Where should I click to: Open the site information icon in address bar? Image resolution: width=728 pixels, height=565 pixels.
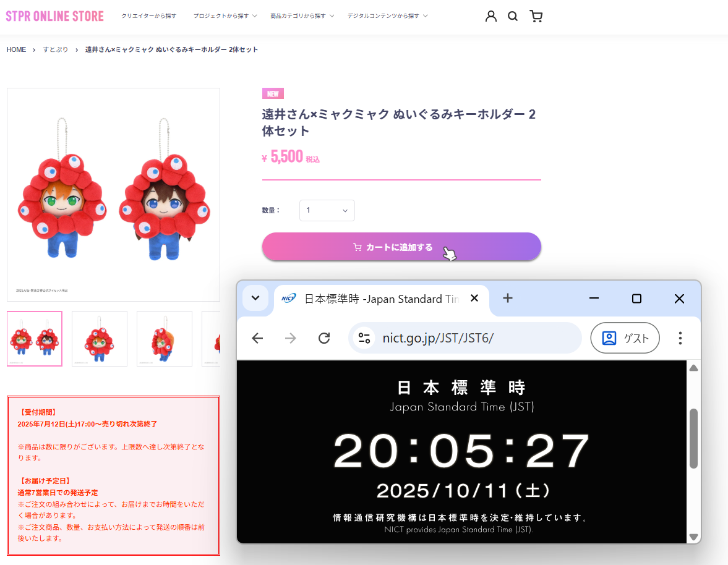coord(364,338)
